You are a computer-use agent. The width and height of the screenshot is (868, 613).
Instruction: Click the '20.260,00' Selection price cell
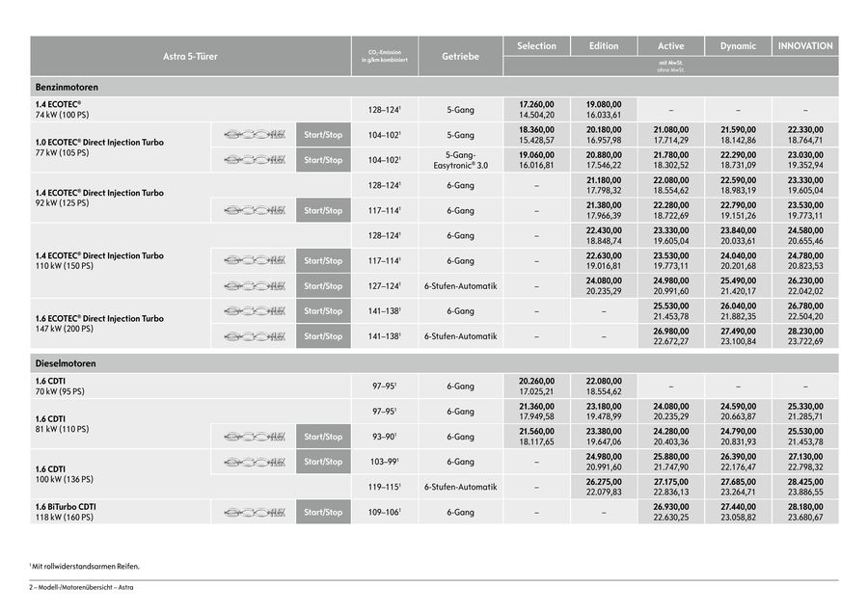[536, 386]
